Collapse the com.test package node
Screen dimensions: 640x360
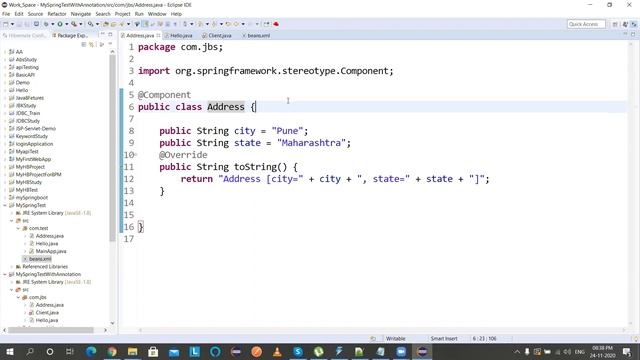click(x=18, y=228)
